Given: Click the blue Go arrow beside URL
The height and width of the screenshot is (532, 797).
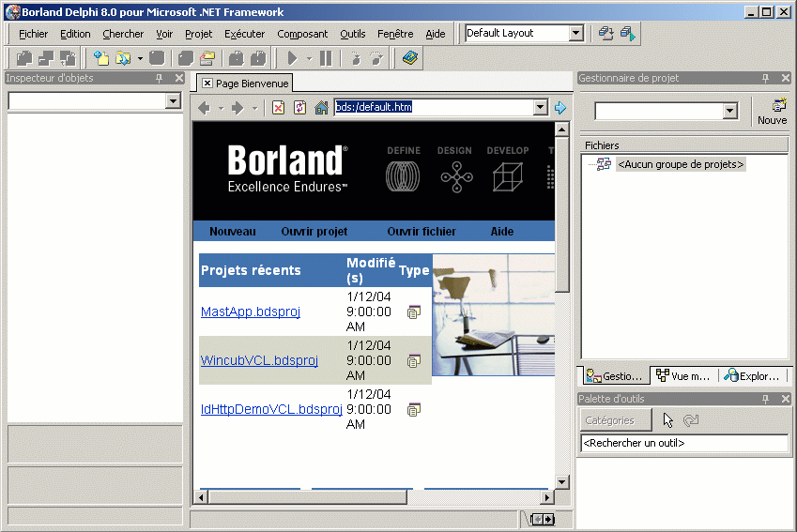Looking at the screenshot, I should [x=560, y=108].
